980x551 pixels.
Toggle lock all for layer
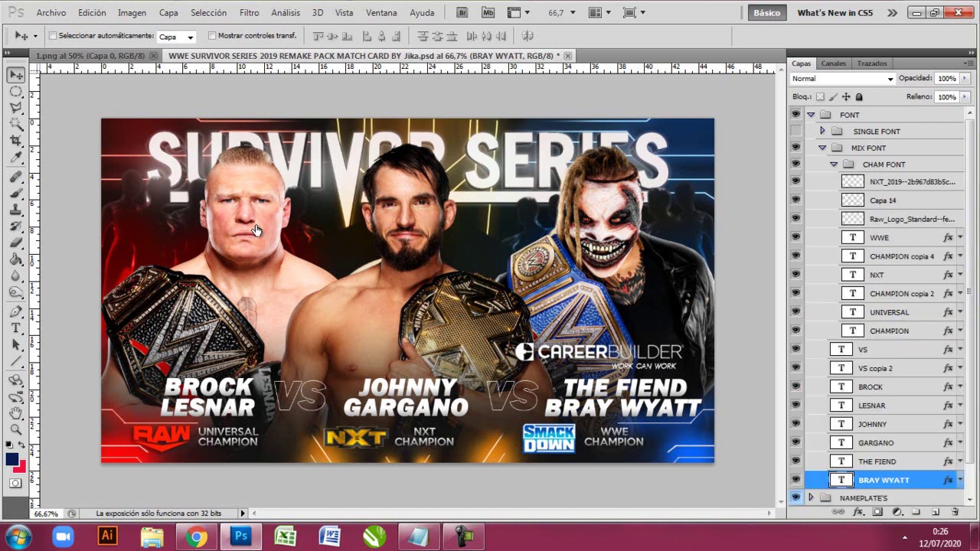click(859, 97)
